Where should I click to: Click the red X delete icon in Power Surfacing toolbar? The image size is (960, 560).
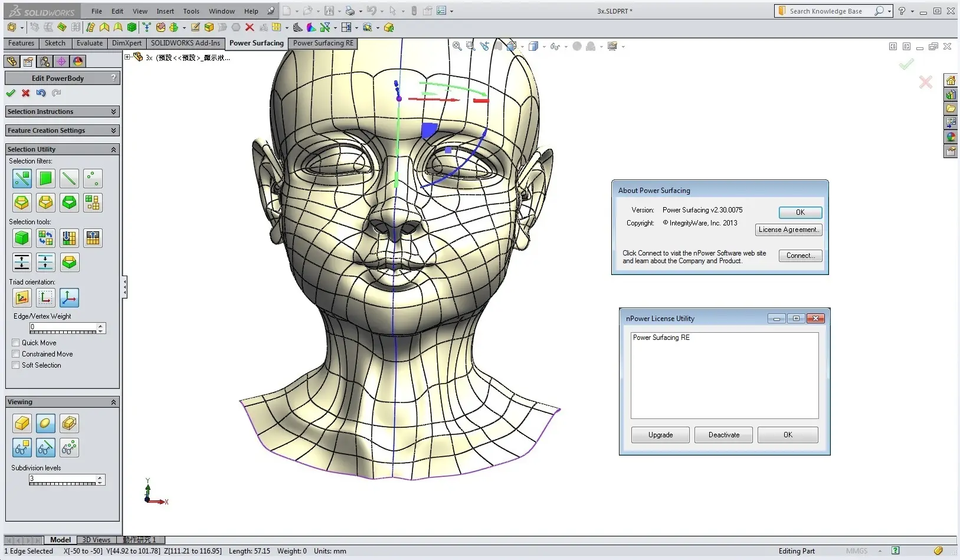[x=250, y=27]
